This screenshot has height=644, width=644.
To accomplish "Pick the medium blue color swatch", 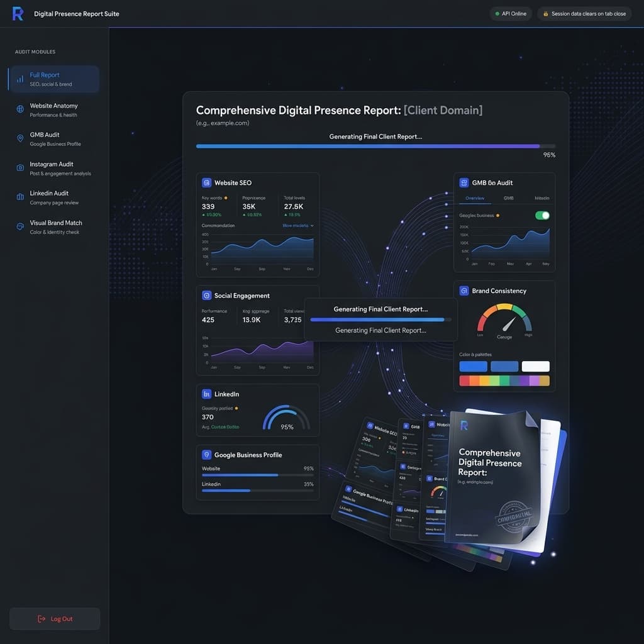I will pos(504,367).
